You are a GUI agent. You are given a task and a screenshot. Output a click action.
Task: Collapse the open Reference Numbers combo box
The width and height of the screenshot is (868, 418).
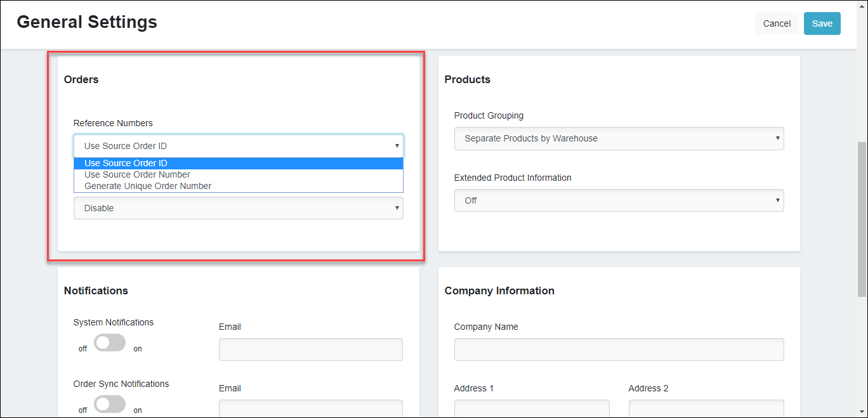238,146
